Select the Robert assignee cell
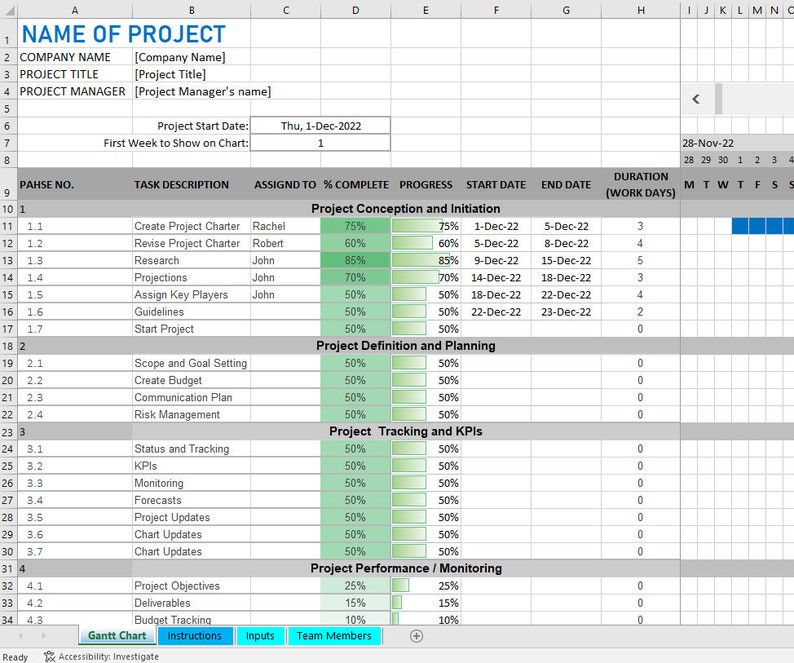 [x=286, y=243]
